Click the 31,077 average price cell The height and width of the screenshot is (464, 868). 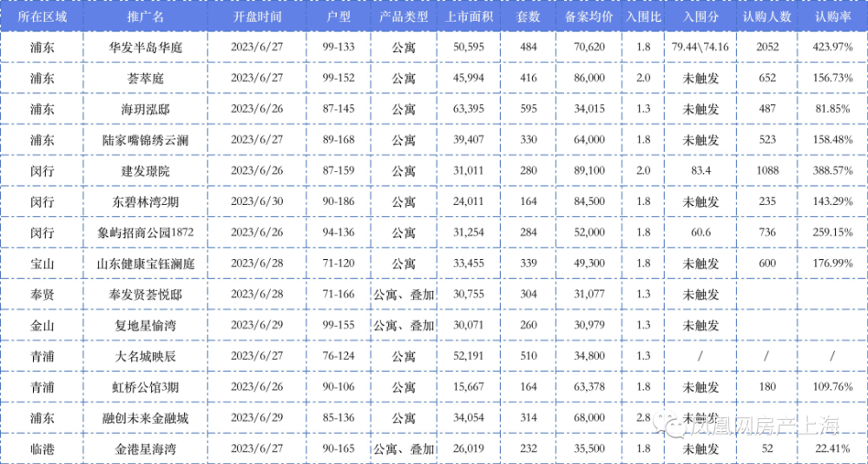[589, 295]
